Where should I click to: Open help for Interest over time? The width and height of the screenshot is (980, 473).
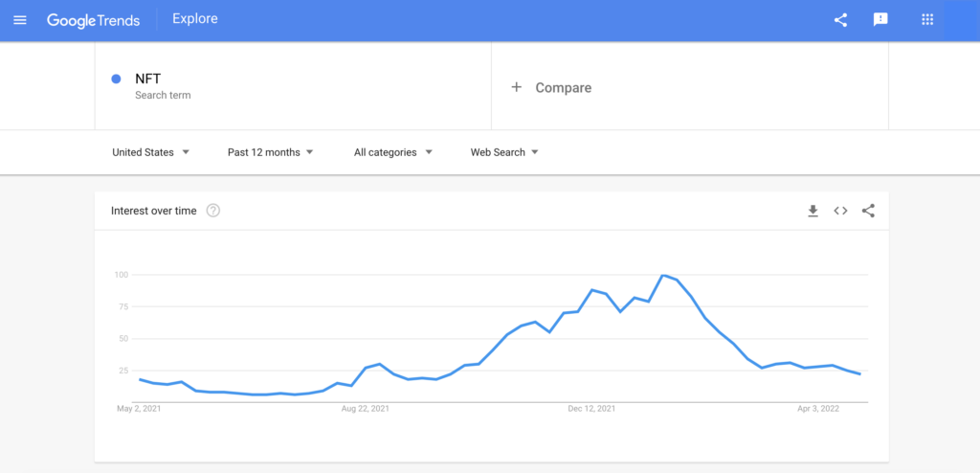pyautogui.click(x=213, y=211)
